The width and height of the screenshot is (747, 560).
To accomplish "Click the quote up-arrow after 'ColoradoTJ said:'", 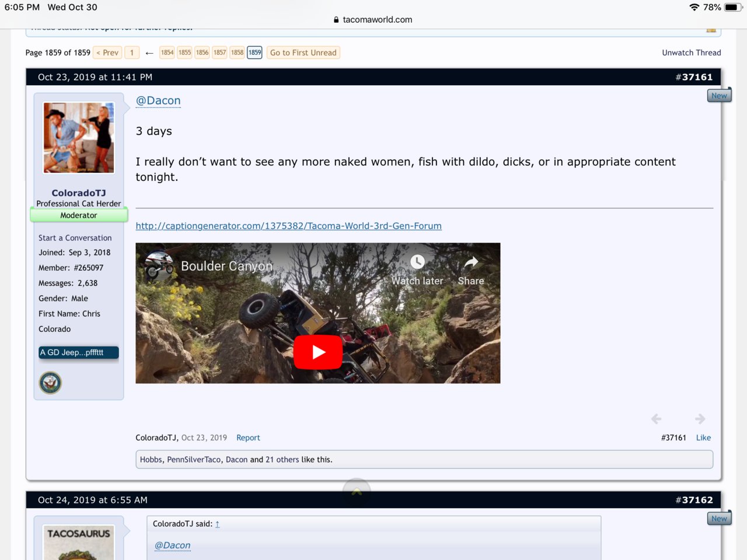I will pyautogui.click(x=218, y=524).
